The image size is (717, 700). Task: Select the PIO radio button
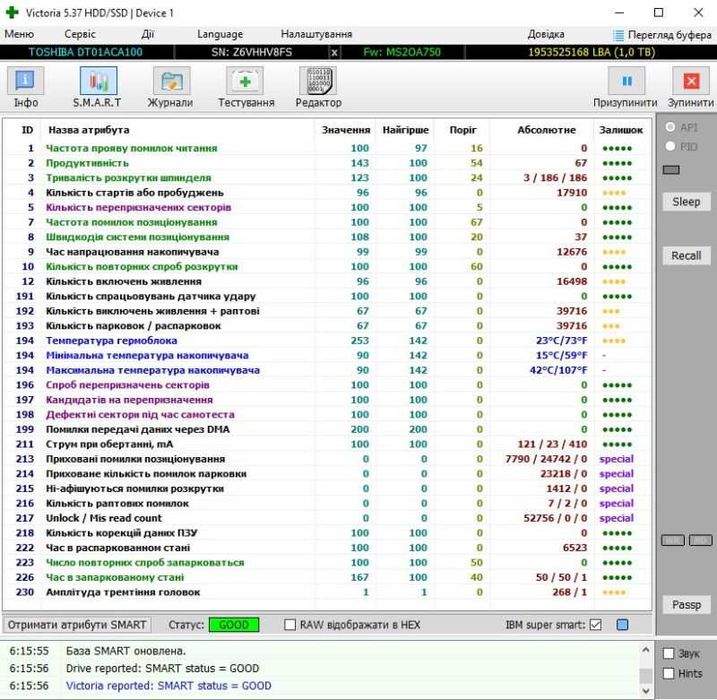point(670,146)
